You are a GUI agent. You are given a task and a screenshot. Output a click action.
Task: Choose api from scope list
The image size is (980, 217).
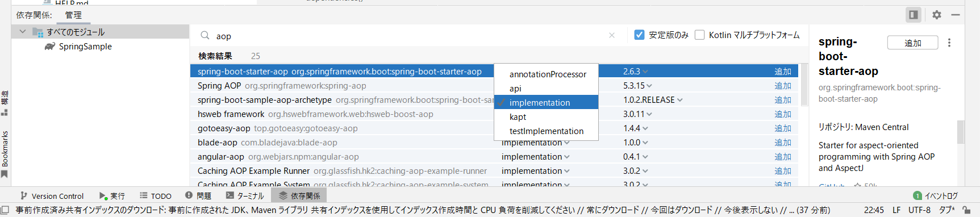click(546, 89)
